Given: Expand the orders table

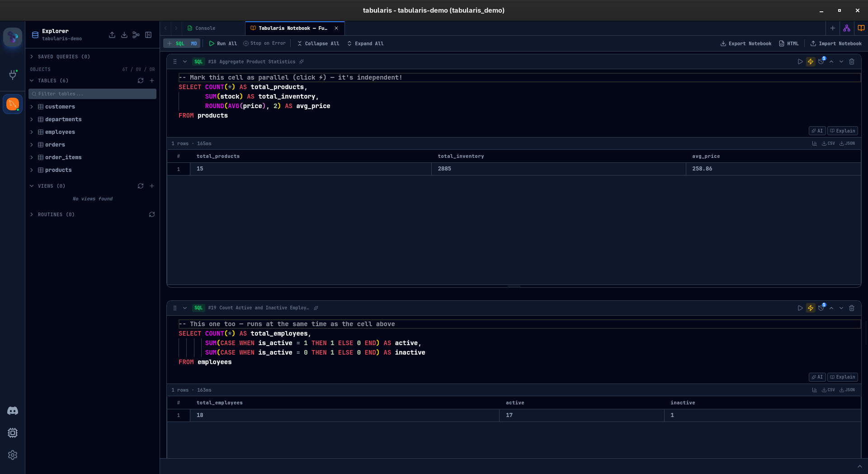Looking at the screenshot, I should point(32,145).
